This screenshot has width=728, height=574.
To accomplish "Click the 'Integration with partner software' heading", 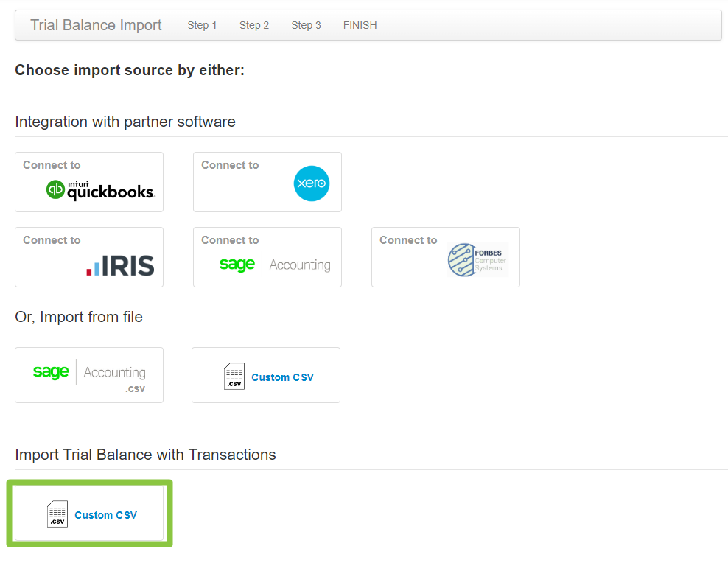I will [125, 122].
